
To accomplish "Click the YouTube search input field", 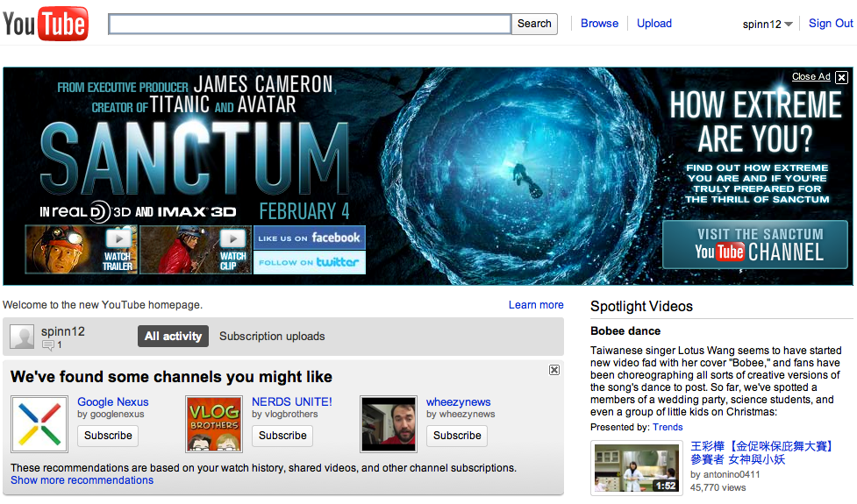I will [x=310, y=24].
